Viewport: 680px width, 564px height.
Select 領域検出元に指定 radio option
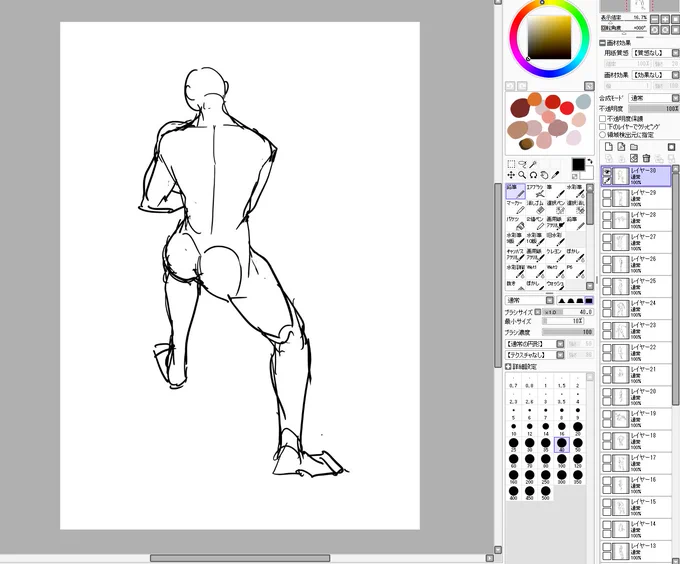[x=603, y=135]
